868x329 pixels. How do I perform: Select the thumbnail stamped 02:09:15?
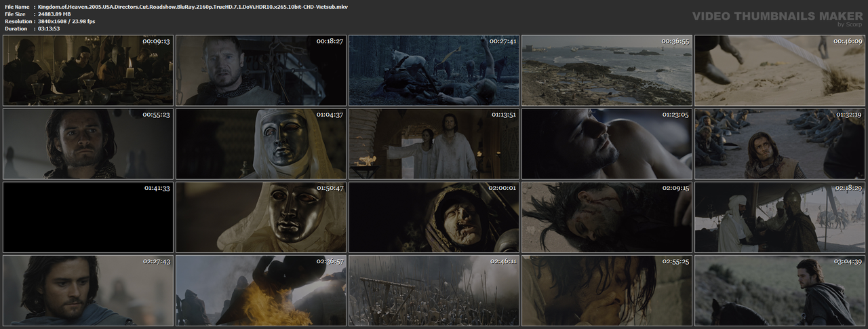607,217
